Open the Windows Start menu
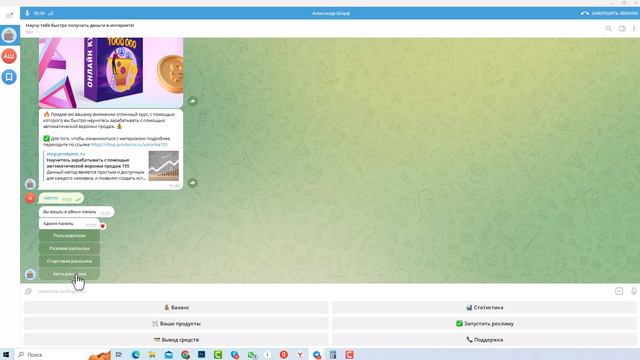 coord(6,355)
